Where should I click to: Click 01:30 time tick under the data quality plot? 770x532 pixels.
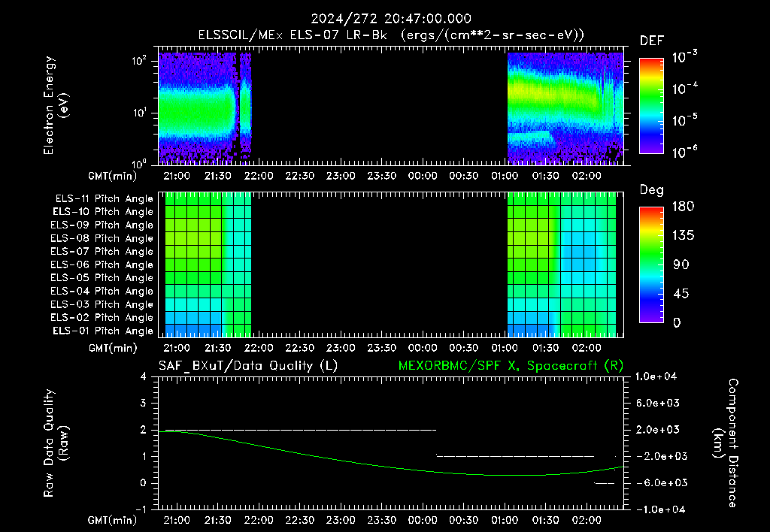click(546, 520)
